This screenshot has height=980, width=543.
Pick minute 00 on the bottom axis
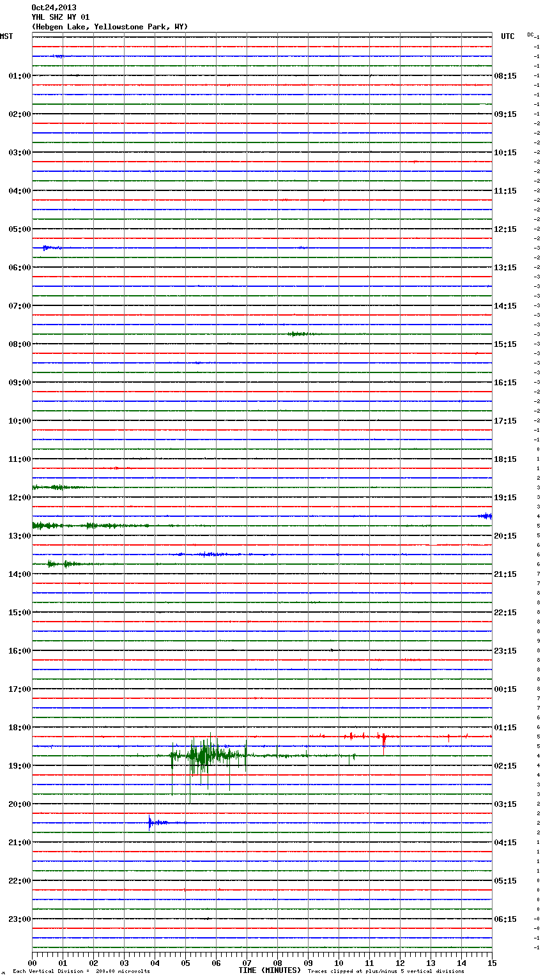click(32, 963)
